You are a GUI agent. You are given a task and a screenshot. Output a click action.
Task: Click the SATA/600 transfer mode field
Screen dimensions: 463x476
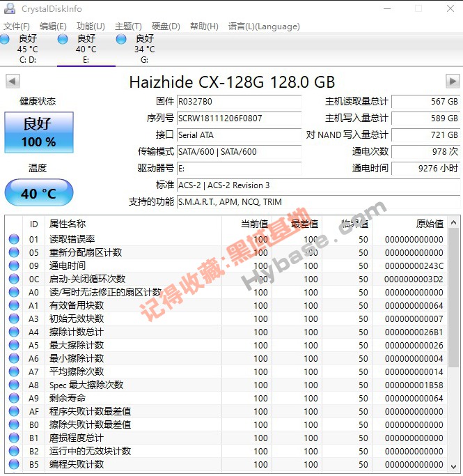239,151
